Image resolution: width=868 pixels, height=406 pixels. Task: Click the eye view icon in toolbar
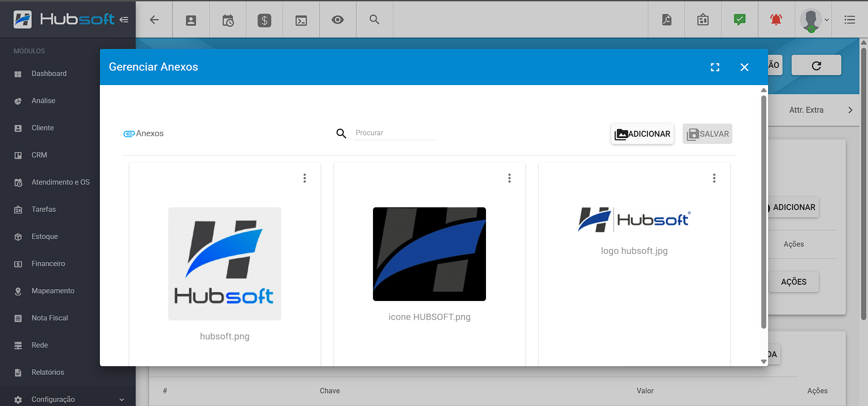[x=338, y=19]
